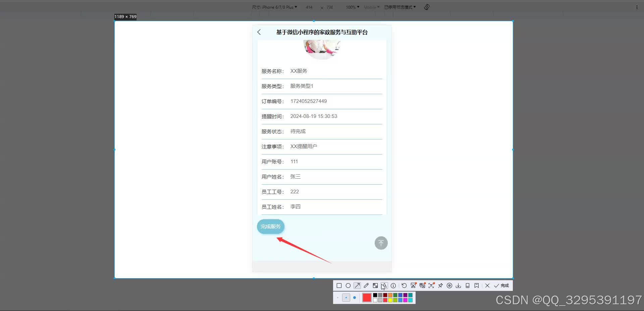Undo the last annotation

click(x=404, y=286)
